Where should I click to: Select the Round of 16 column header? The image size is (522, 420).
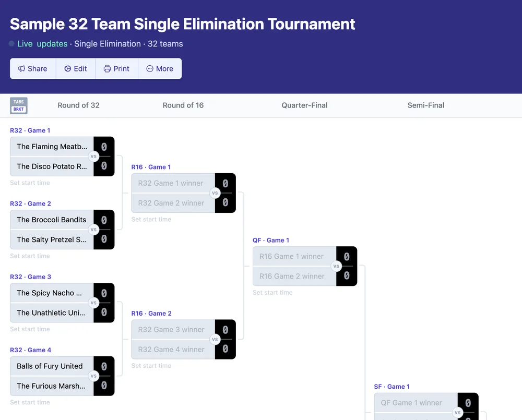pos(183,105)
